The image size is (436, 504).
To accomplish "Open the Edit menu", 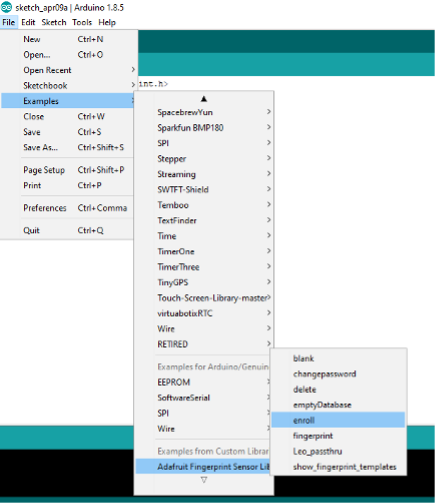I will 28,22.
